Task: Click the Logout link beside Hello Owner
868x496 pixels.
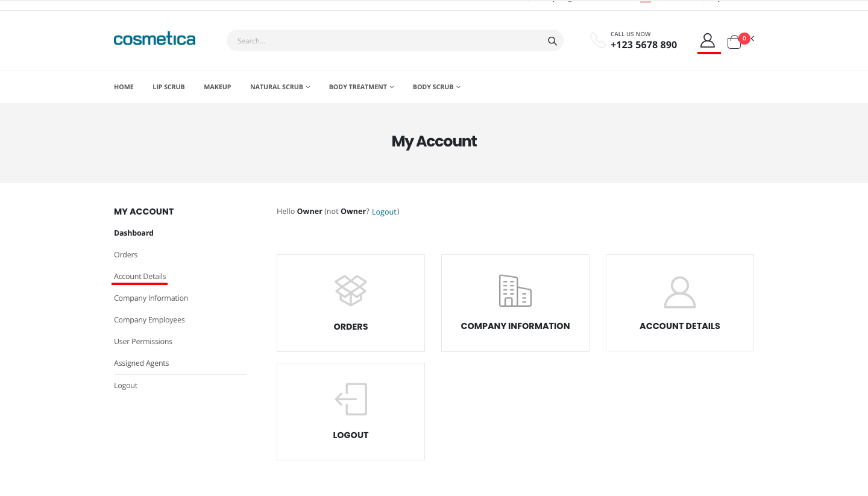Action: pyautogui.click(x=384, y=212)
